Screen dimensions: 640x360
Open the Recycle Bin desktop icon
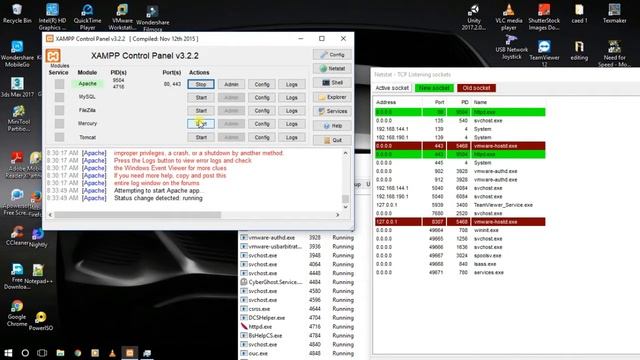(x=17, y=13)
